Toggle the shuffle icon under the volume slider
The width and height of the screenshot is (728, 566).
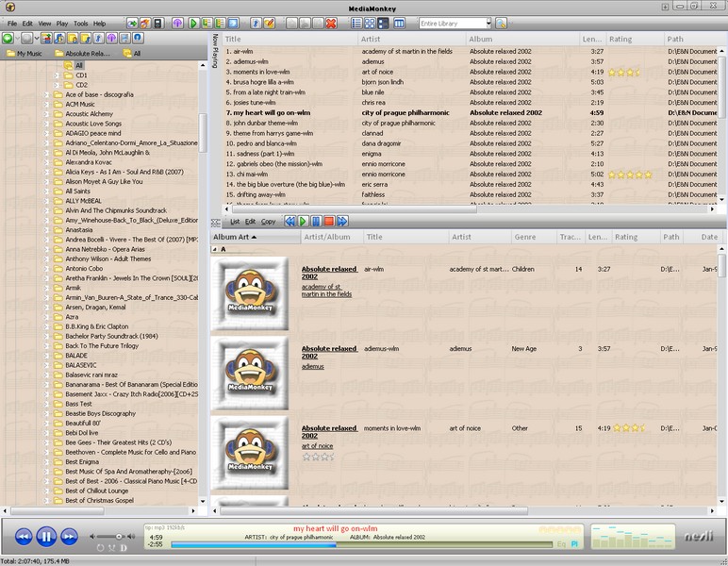click(112, 548)
